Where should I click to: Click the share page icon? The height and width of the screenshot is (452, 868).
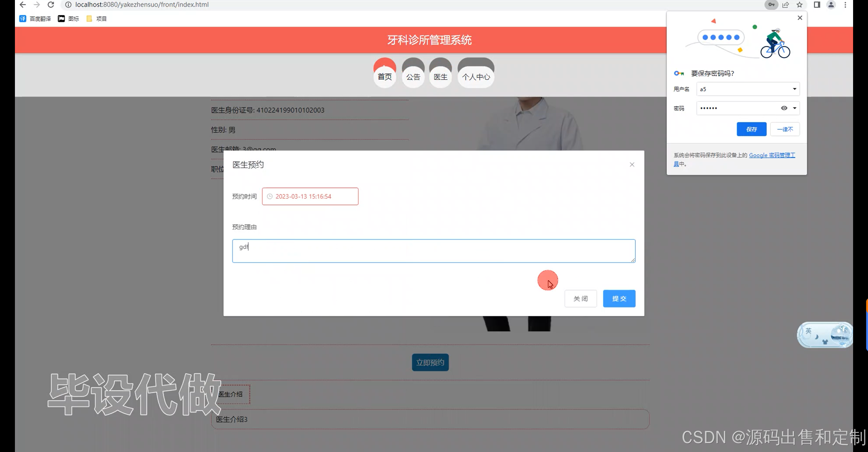click(x=786, y=5)
